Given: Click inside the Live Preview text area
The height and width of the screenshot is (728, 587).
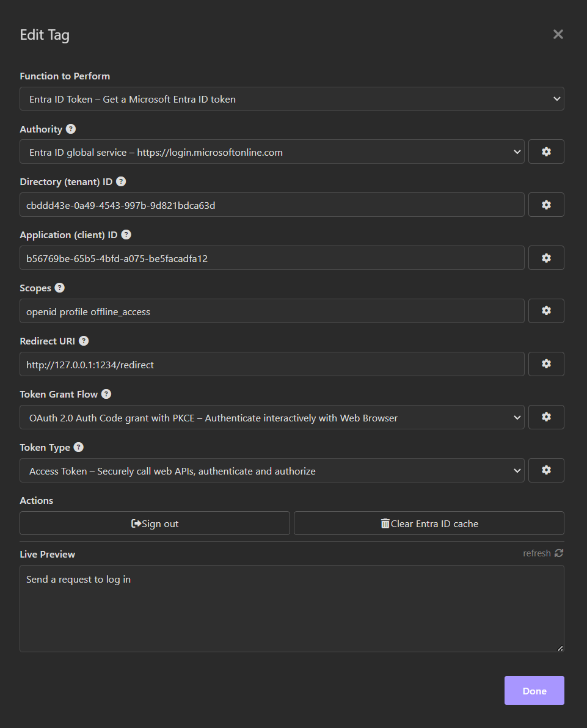Looking at the screenshot, I should tap(291, 609).
